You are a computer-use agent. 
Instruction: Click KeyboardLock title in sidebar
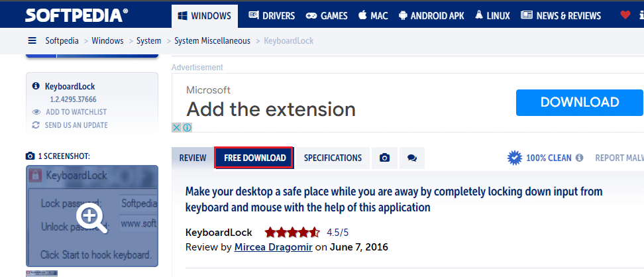click(x=70, y=86)
